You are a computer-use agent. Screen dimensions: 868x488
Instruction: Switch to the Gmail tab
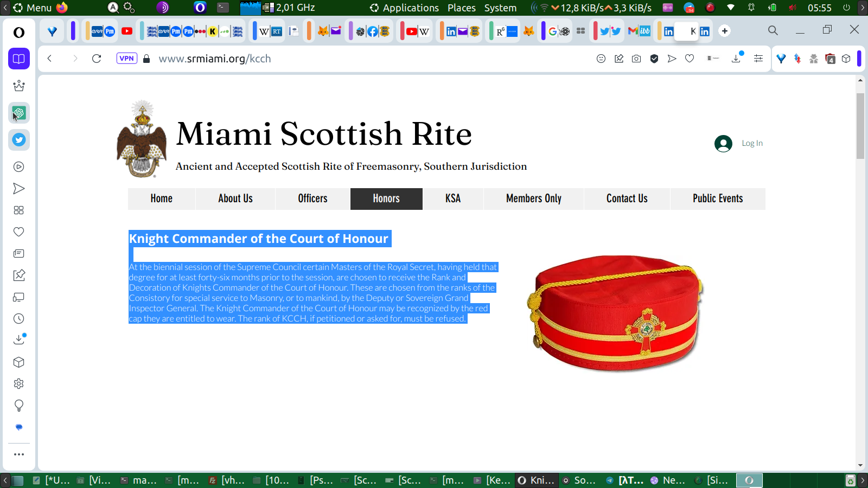pyautogui.click(x=633, y=31)
